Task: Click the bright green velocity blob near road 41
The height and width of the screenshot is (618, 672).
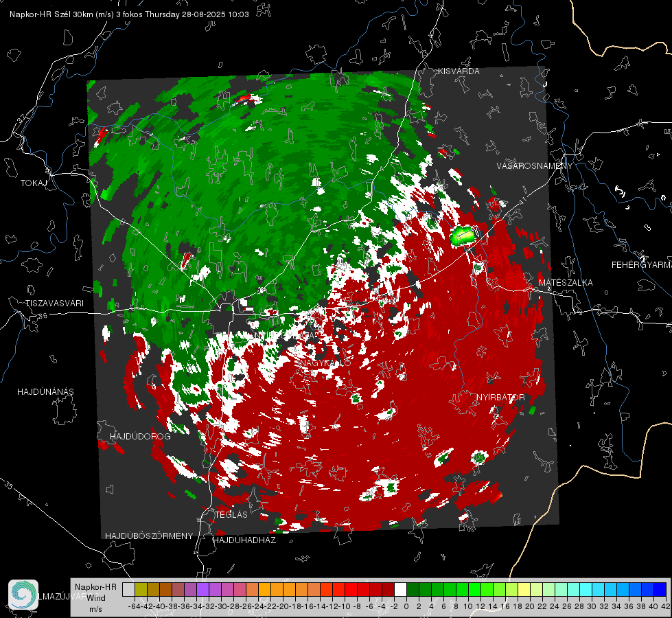Action: coord(463,236)
